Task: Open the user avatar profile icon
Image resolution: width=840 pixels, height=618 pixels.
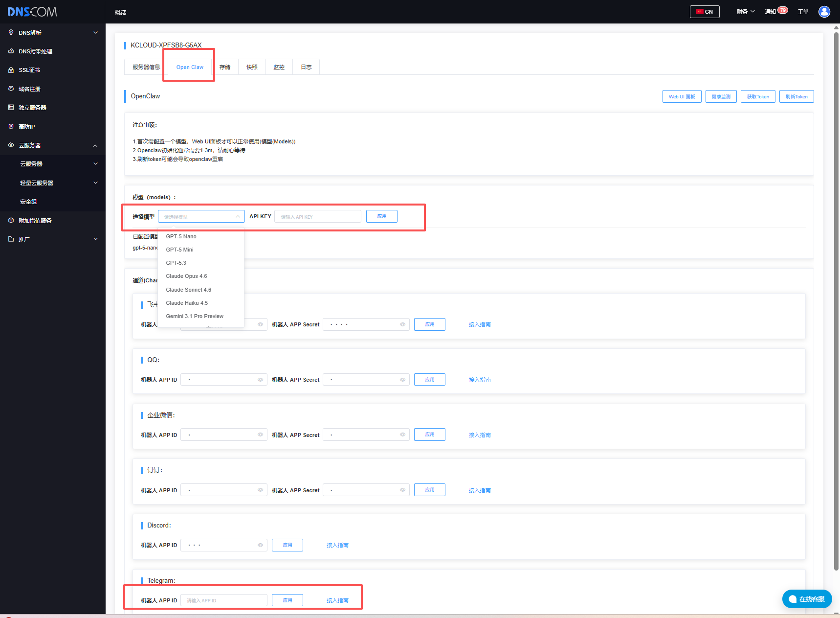Action: 824,12
